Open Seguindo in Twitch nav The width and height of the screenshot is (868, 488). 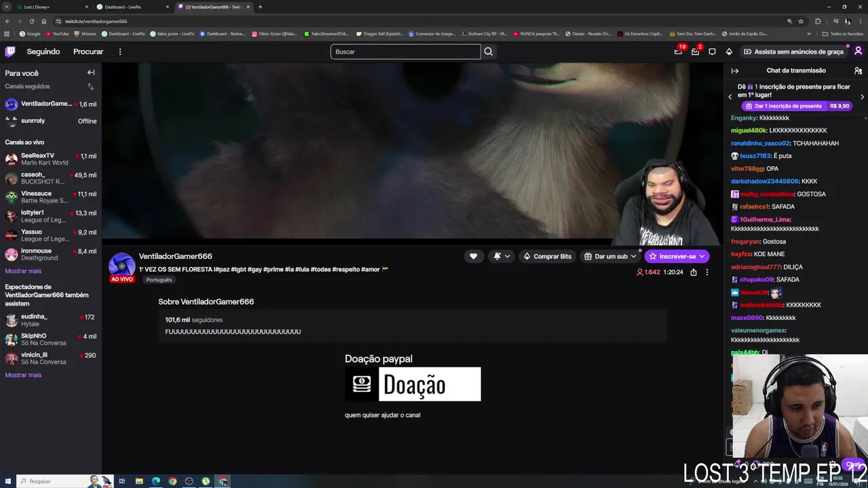pyautogui.click(x=43, y=52)
